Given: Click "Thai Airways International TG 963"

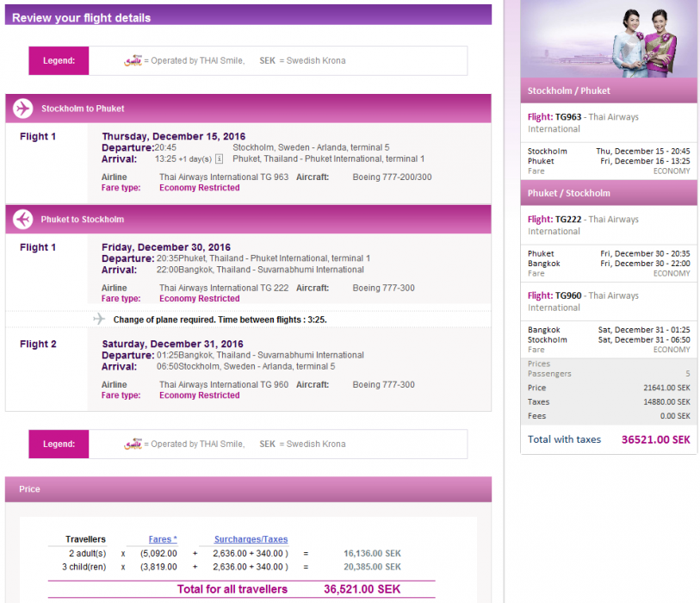Looking at the screenshot, I should click(x=224, y=177).
